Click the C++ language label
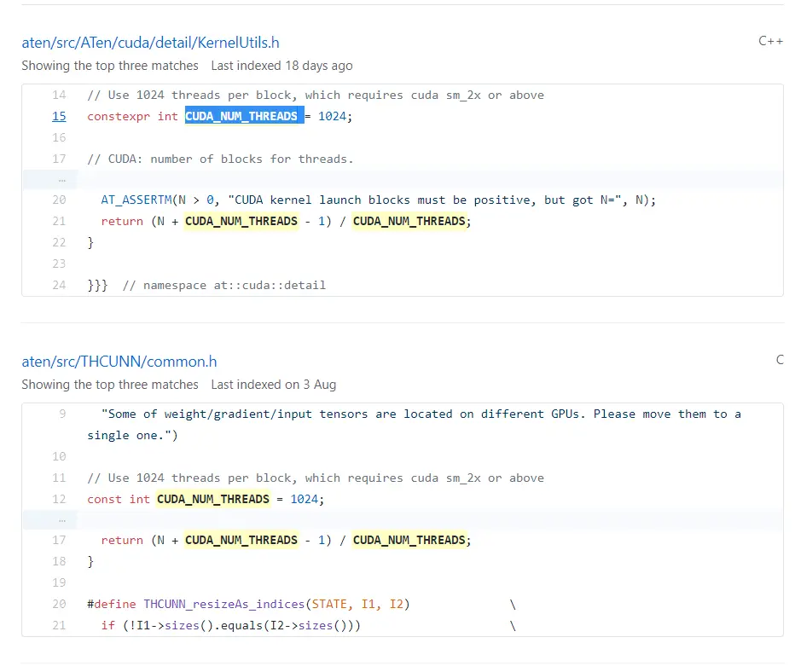 [x=770, y=41]
